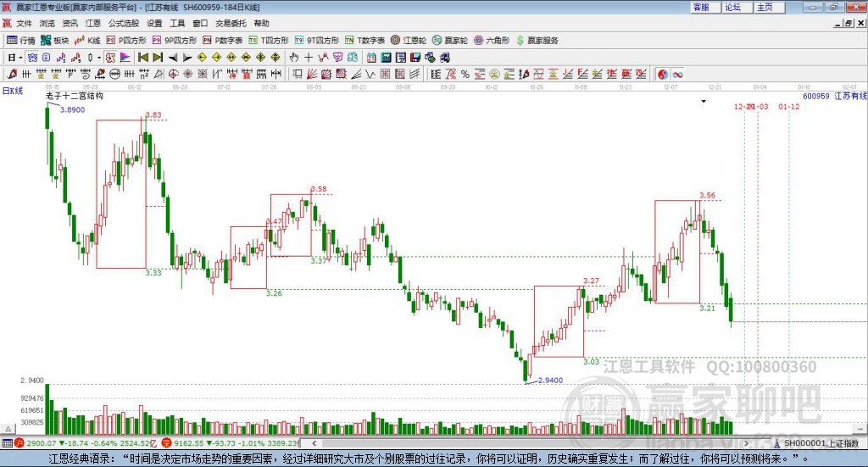The height and width of the screenshot is (467, 868).
Task: Open the calendar icon in toolbar
Action: coord(371,58)
